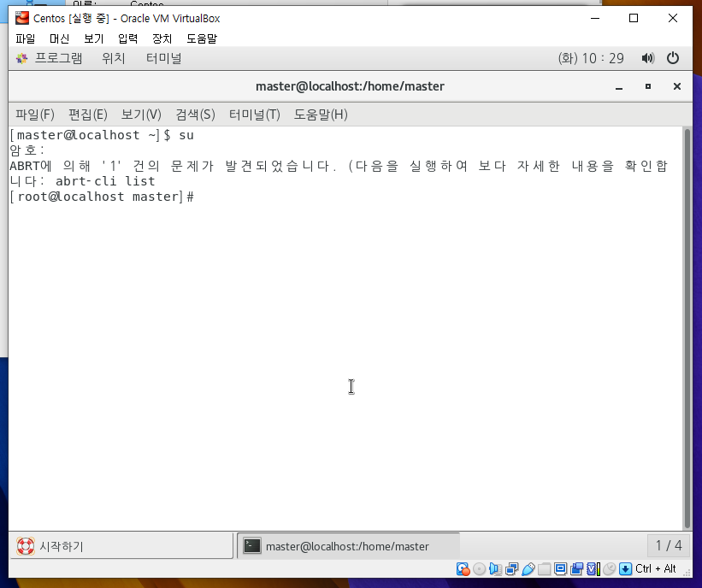Open the network adapter status icon

(x=511, y=568)
